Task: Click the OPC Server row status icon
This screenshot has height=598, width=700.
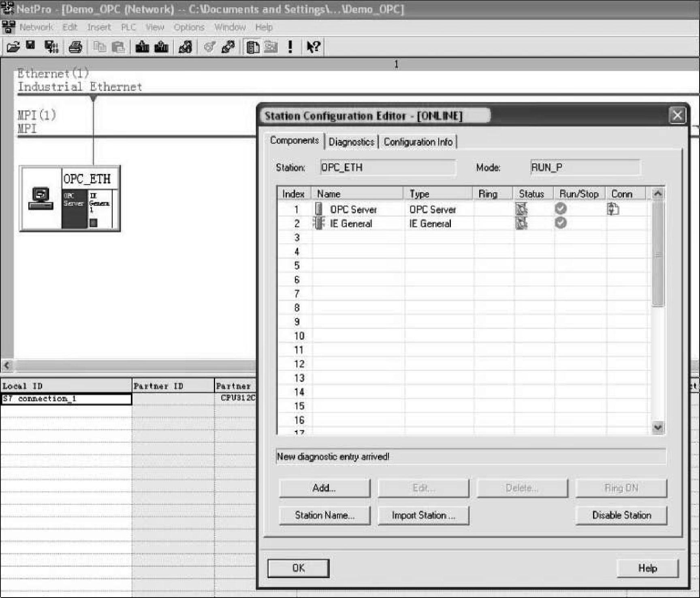Action: (521, 209)
